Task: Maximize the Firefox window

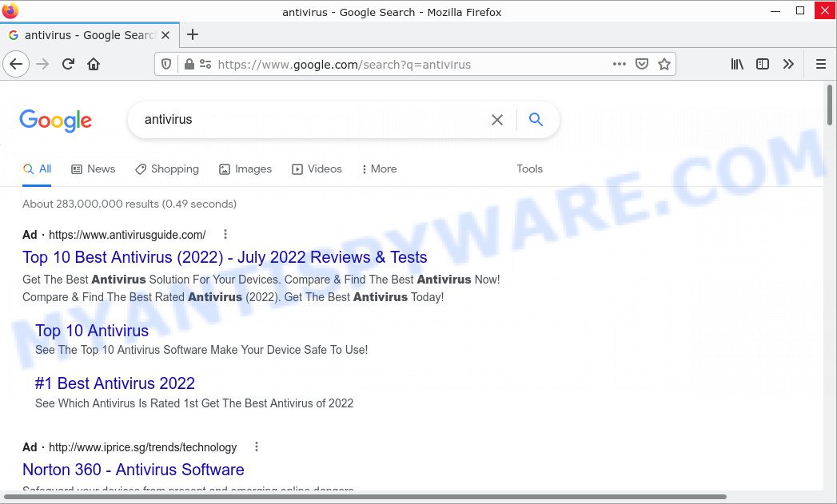Action: pyautogui.click(x=800, y=10)
